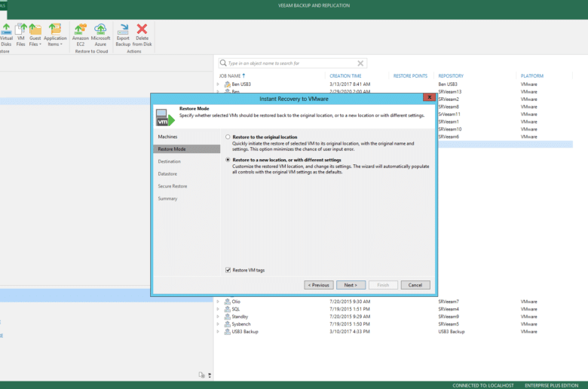Select Restore to a new location option
The image size is (588, 389).
click(228, 160)
